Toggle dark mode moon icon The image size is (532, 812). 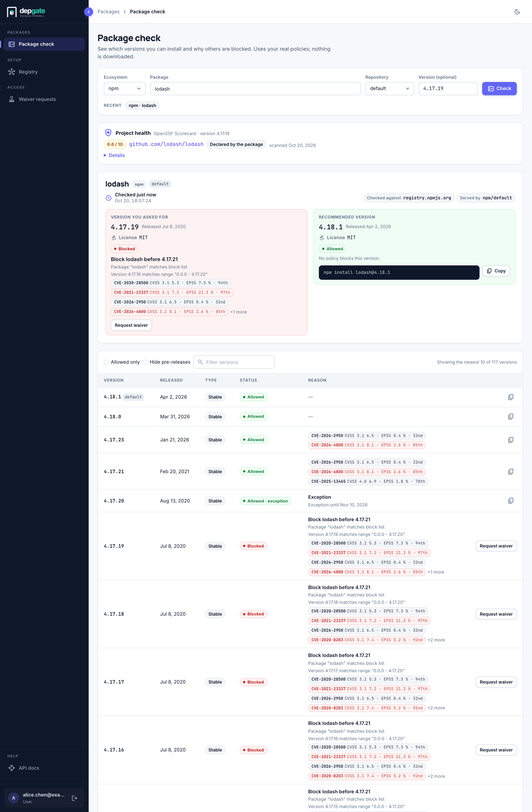(x=517, y=12)
